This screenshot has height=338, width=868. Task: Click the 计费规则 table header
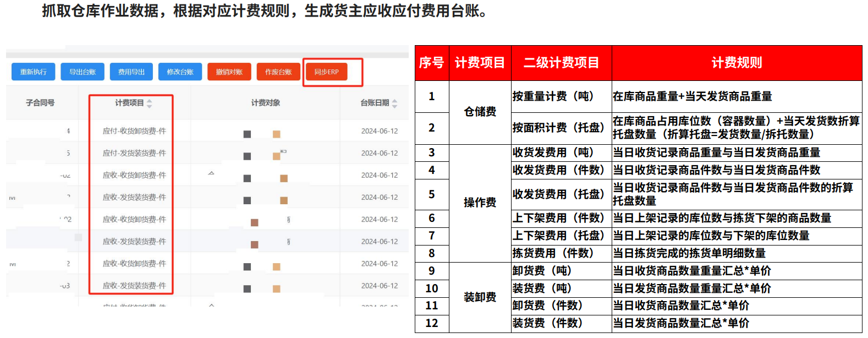737,63
